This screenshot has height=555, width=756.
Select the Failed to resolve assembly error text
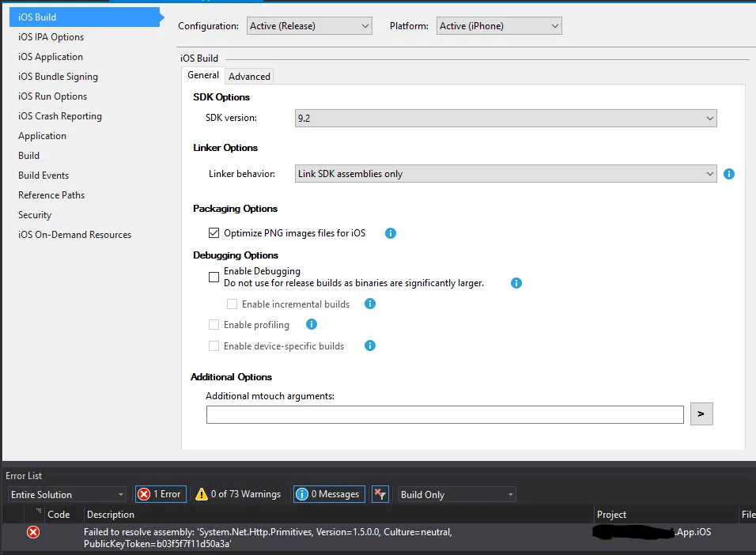(x=267, y=538)
